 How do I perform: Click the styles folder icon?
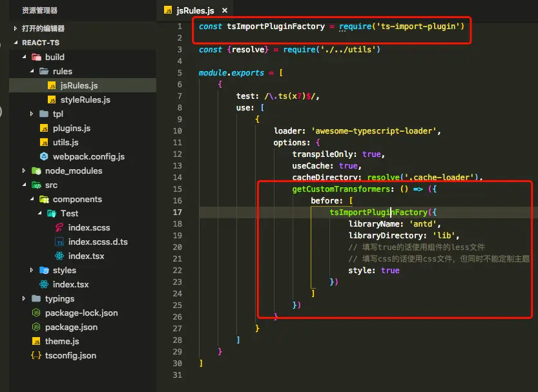pyautogui.click(x=44, y=270)
